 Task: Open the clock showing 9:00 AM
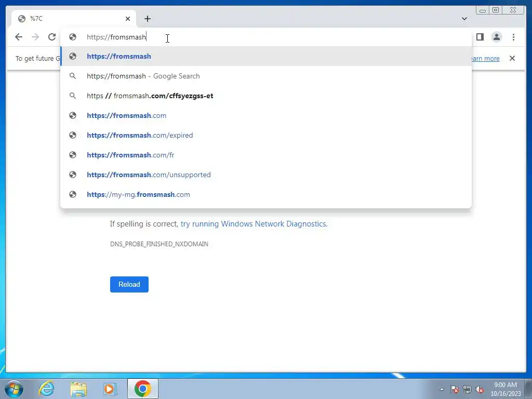(506, 389)
